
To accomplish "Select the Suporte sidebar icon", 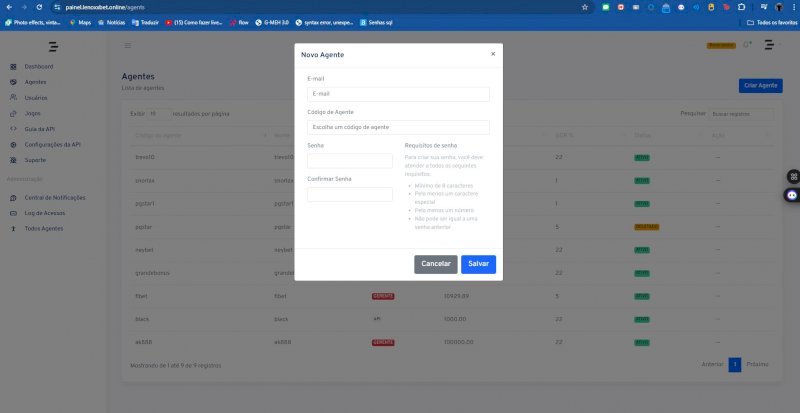I will point(13,160).
